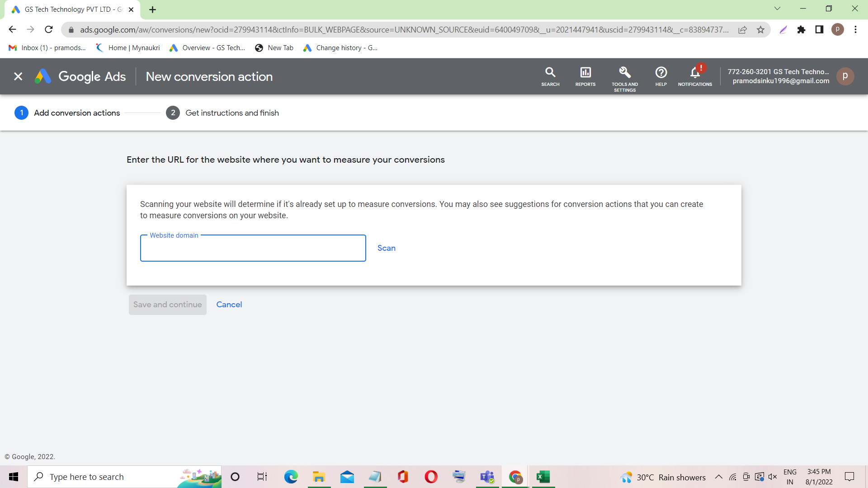
Task: Expand the Chrome tab search chevron
Action: coord(777,9)
